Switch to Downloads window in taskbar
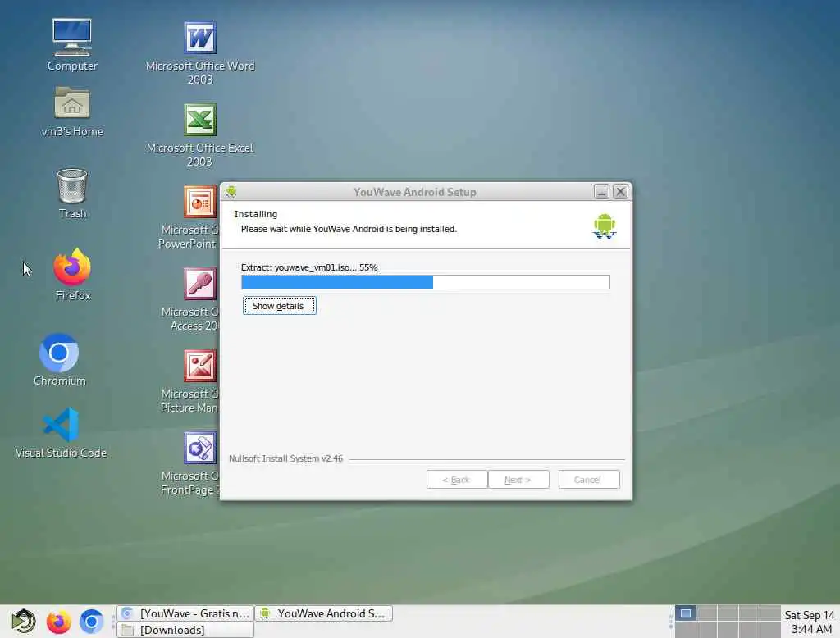Screen dimensions: 840x638 click(185, 630)
